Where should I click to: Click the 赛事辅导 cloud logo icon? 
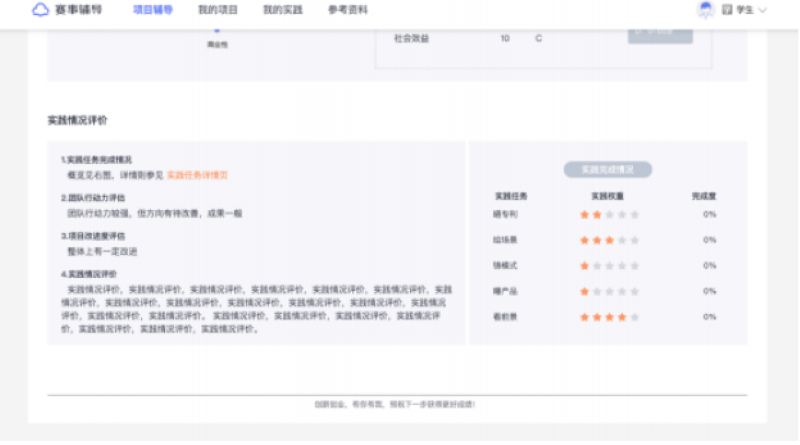point(40,10)
